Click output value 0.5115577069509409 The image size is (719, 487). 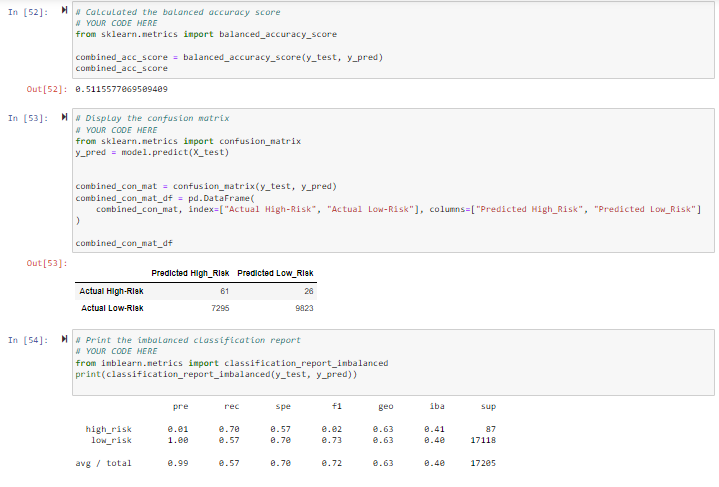pos(122,89)
